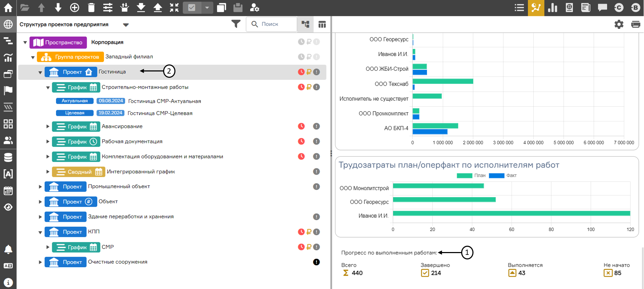Collapse Пространство Корпорация node

[25, 43]
